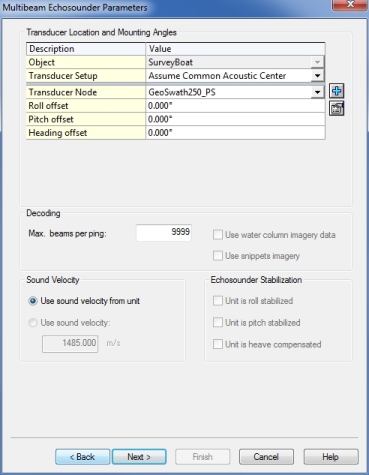The width and height of the screenshot is (369, 475).
Task: Click the Next button
Action: [139, 457]
